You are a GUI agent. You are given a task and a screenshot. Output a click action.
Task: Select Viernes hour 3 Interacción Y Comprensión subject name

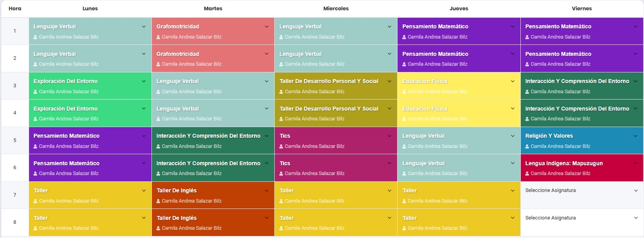pyautogui.click(x=577, y=81)
